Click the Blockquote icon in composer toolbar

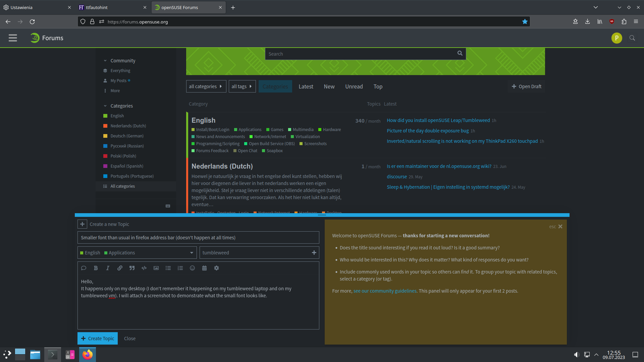click(x=132, y=268)
